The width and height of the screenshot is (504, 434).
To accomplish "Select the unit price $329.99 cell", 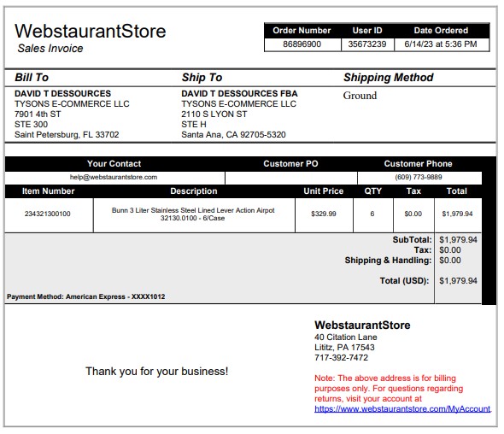I will point(324,214).
